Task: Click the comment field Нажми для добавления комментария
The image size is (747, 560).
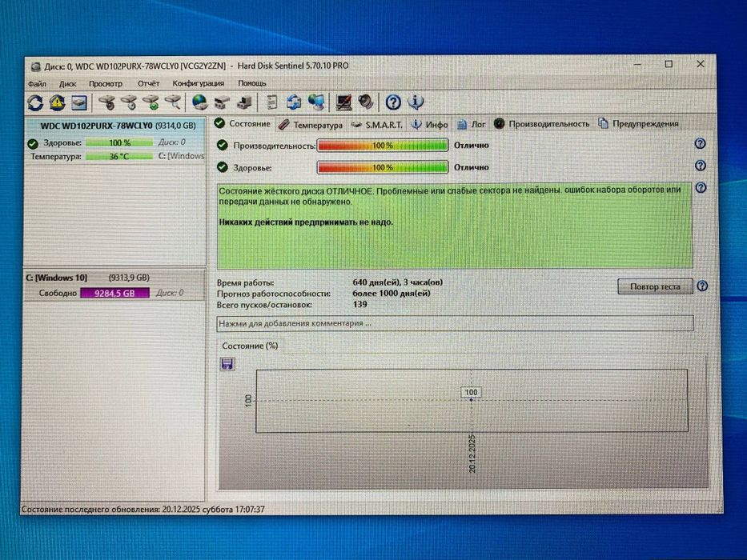Action: coord(455,323)
